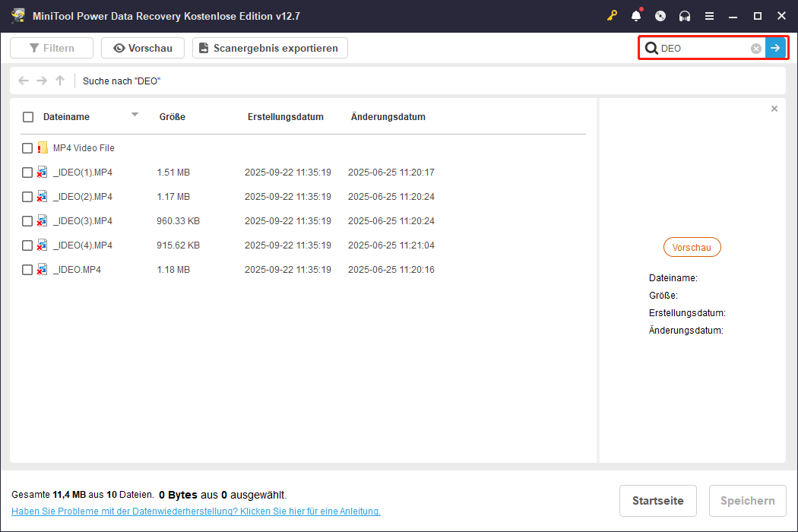This screenshot has height=532, width=798.
Task: Click the Filtern menu button
Action: [51, 48]
